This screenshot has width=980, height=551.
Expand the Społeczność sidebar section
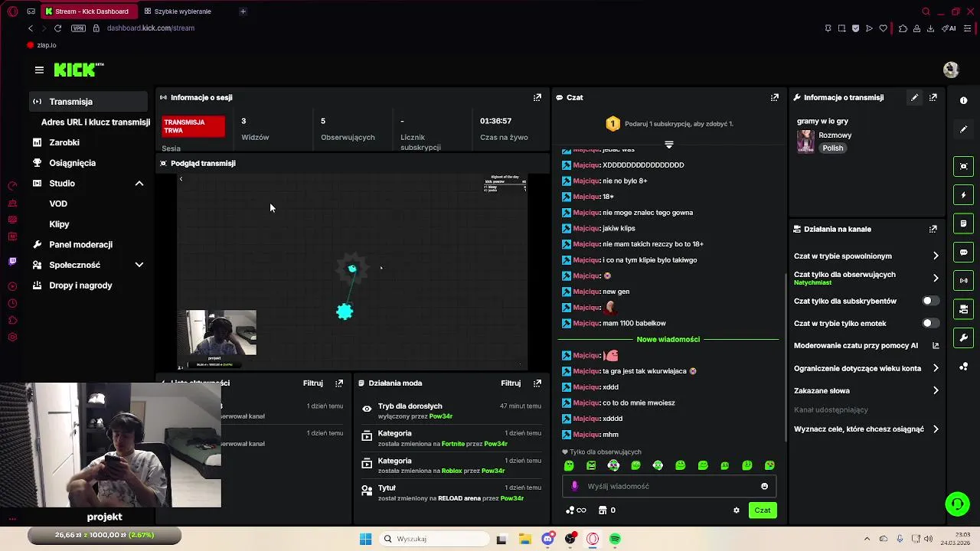(x=139, y=265)
